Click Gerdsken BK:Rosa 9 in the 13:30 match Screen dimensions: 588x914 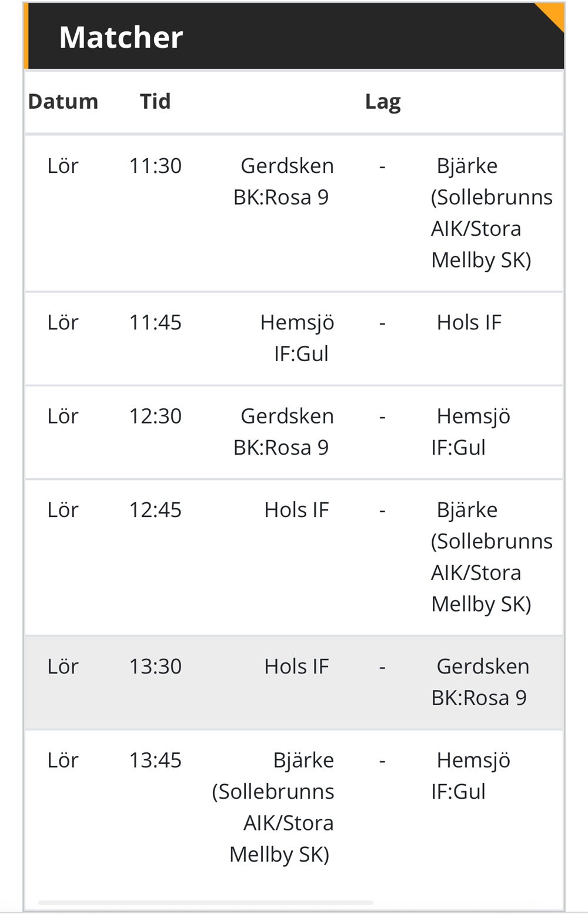point(480,682)
